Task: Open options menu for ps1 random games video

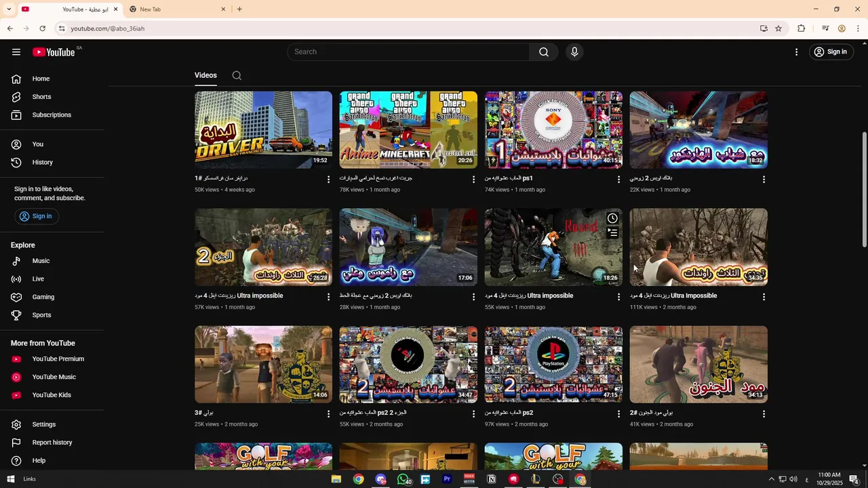Action: pos(618,180)
